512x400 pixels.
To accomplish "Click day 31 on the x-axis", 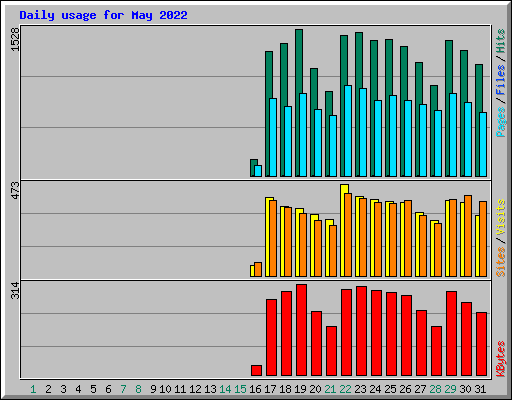I will 480,389.
